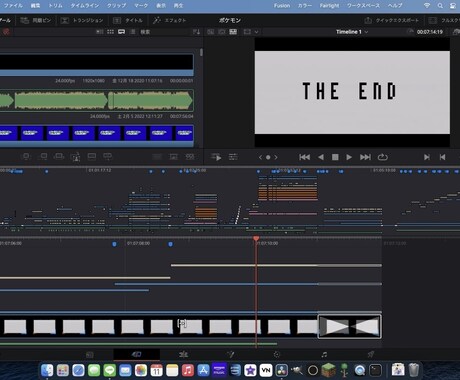Select the transition clip at end of timeline
This screenshot has width=460, height=380.
coord(350,326)
